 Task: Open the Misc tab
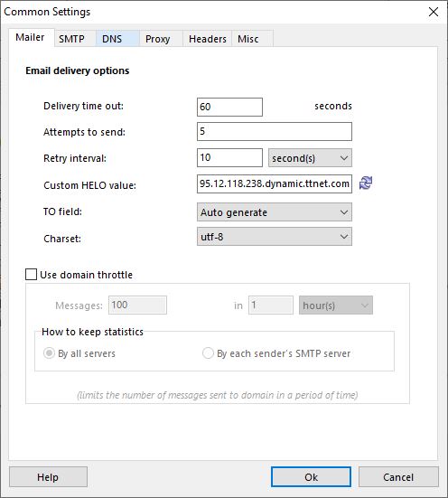click(248, 39)
